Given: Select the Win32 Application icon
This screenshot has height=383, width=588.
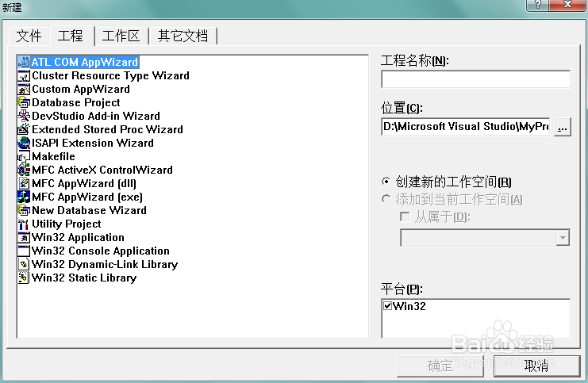Looking at the screenshot, I should click(24, 238).
